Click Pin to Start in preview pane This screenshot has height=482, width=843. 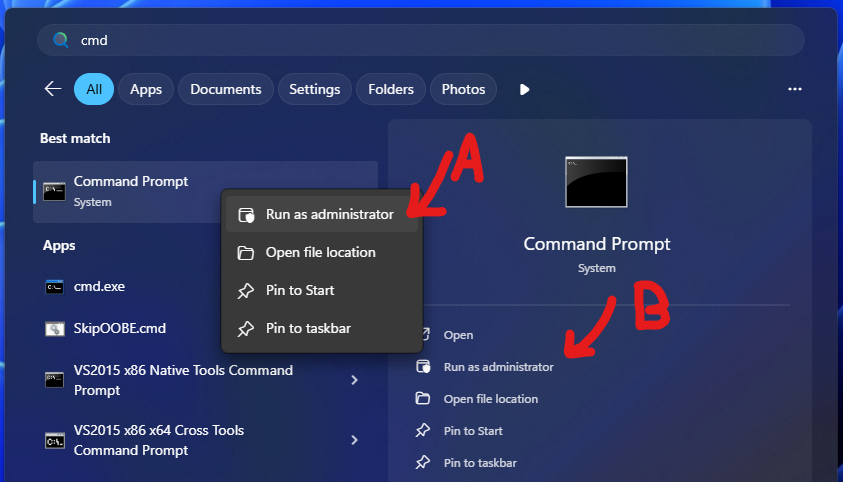[473, 431]
